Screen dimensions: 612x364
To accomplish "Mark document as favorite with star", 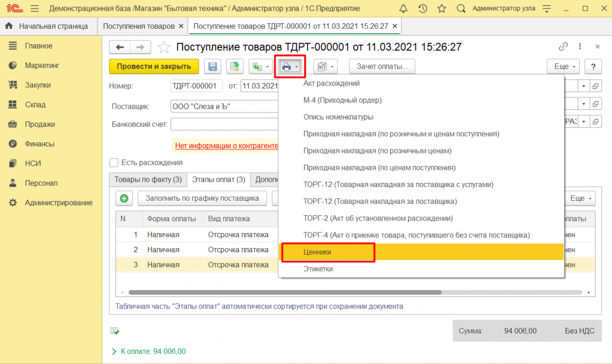I will point(163,47).
